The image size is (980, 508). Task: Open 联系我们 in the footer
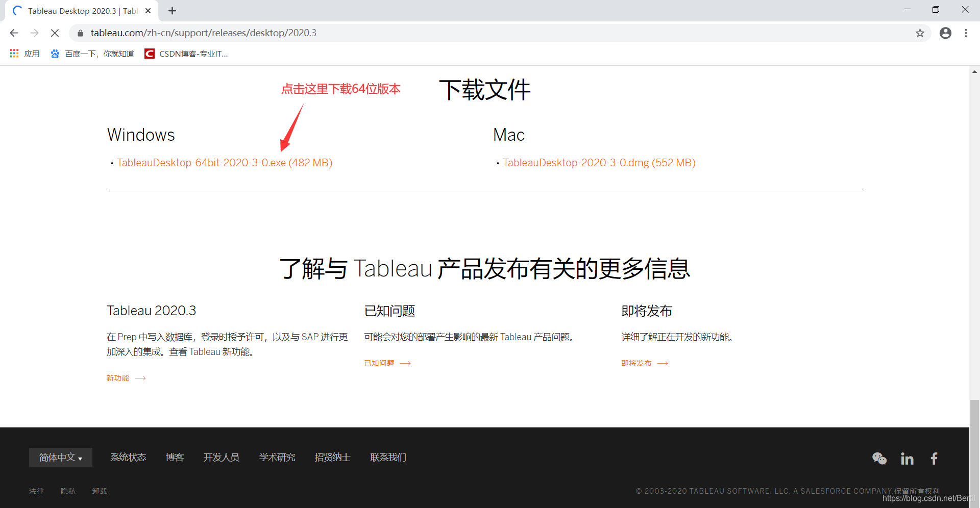pyautogui.click(x=388, y=458)
